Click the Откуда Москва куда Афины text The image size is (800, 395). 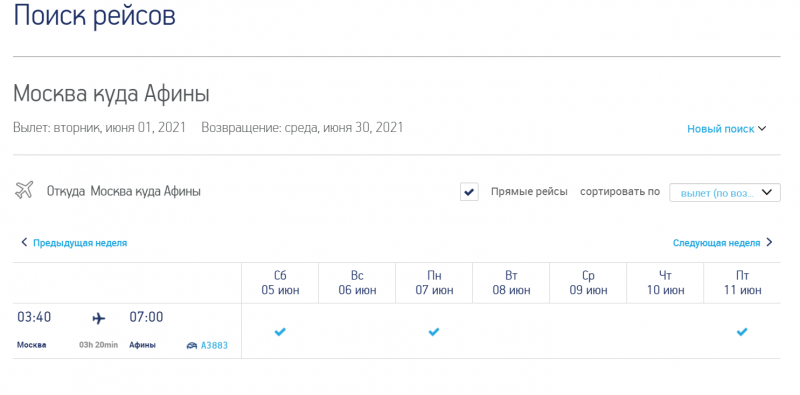pyautogui.click(x=124, y=191)
